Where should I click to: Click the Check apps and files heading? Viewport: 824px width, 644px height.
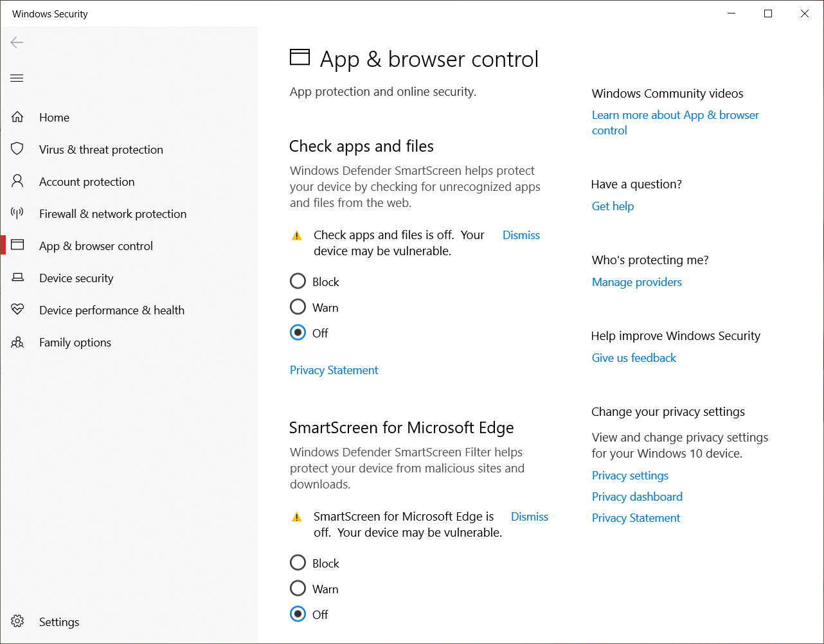coord(361,147)
